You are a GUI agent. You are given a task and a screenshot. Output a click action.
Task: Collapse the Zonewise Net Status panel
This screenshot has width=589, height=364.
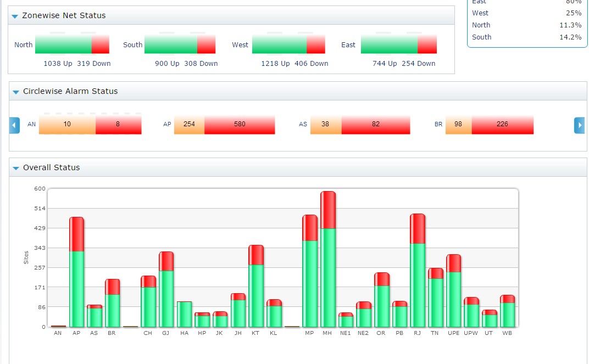[x=15, y=16]
